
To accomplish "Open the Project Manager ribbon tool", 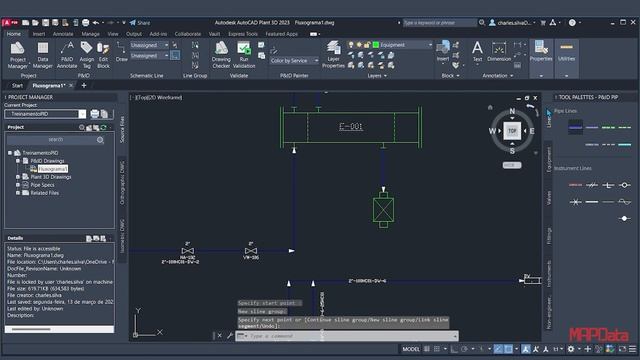I will point(18,55).
